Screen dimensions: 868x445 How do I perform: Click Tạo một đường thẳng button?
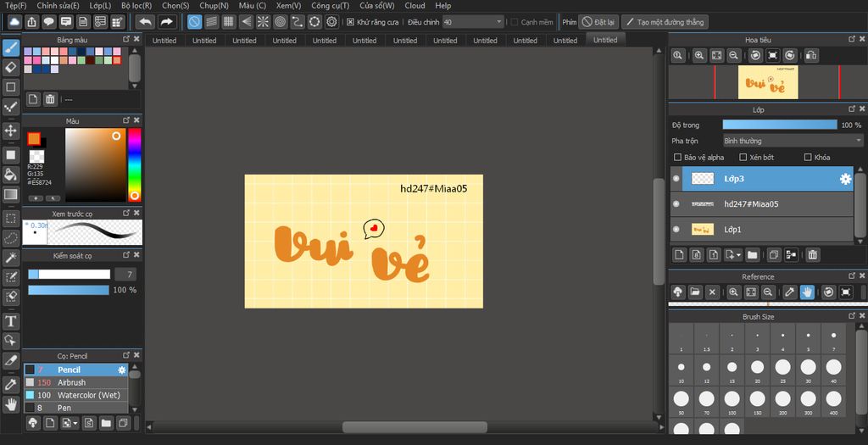tap(665, 22)
